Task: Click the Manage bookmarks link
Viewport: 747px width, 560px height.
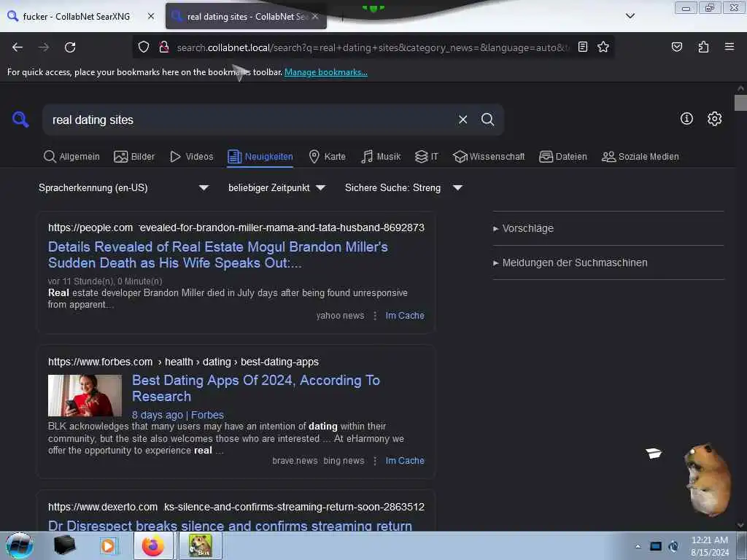Action: pos(326,72)
